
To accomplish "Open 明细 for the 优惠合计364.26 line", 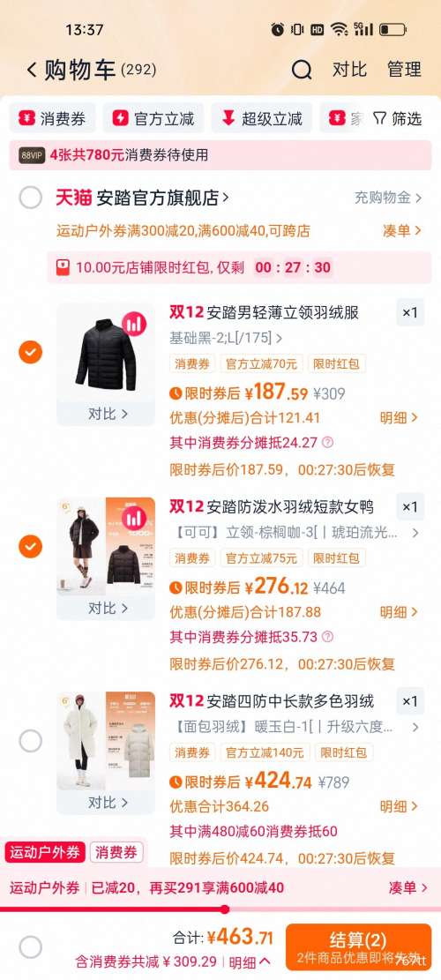I will pos(400,806).
